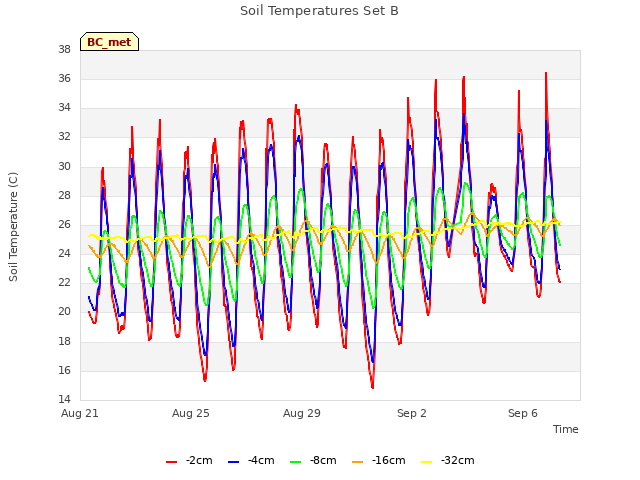Click the 36 y-axis tick label
This screenshot has width=640, height=480.
(x=64, y=79)
